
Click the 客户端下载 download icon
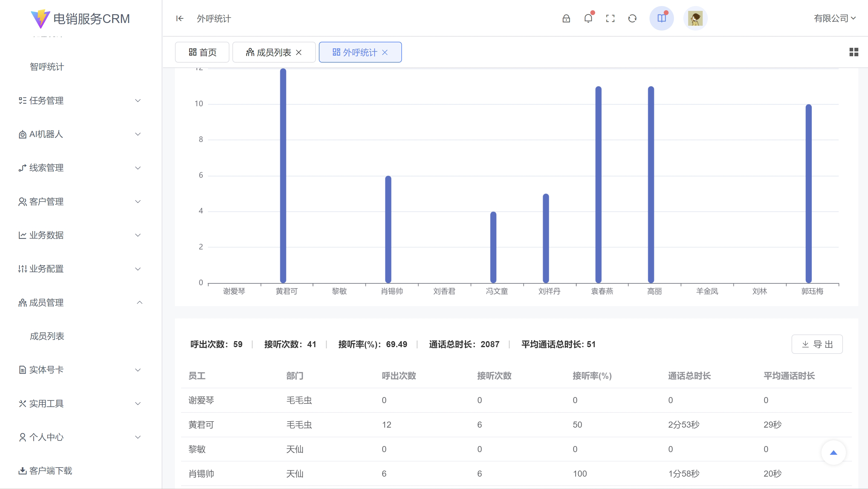[22, 471]
